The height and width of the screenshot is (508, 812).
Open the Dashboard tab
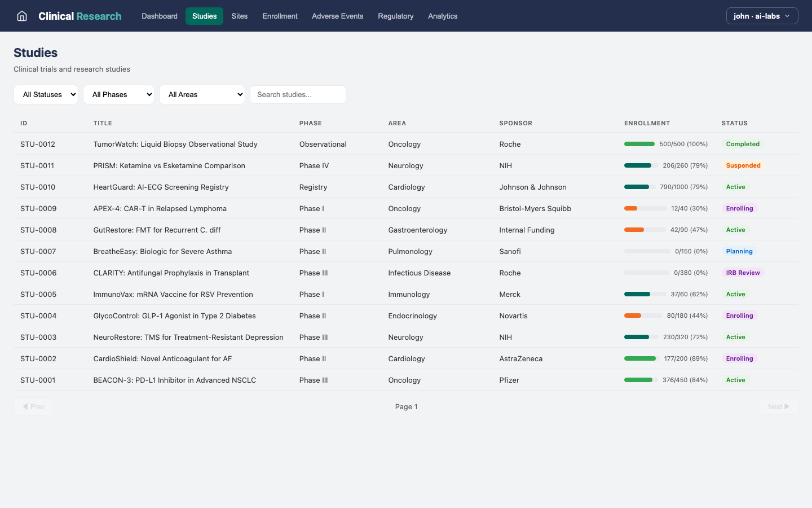click(160, 16)
